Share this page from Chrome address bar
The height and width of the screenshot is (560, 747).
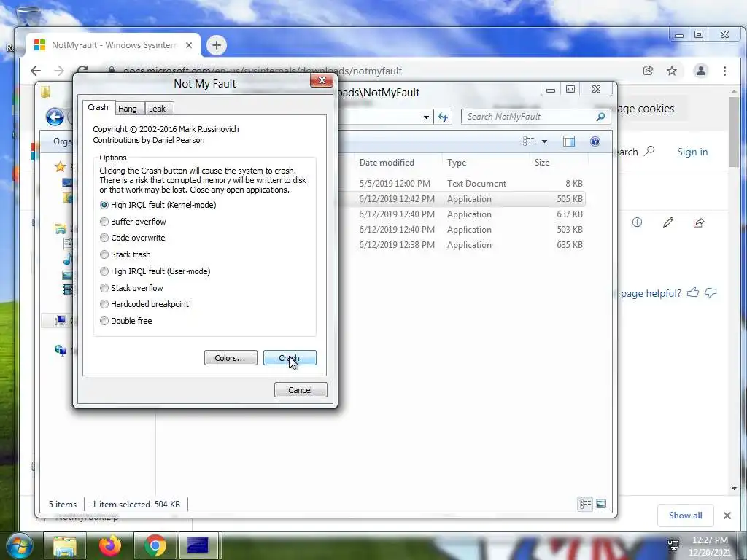tap(648, 71)
